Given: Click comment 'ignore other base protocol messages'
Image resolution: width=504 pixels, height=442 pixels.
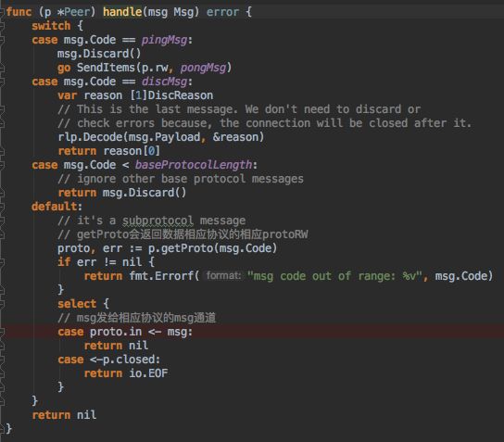Looking at the screenshot, I should point(181,179).
